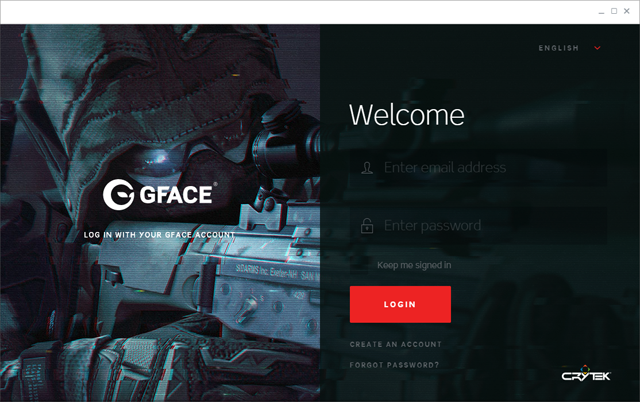
Task: Close the GFACE login window
Action: 628,11
